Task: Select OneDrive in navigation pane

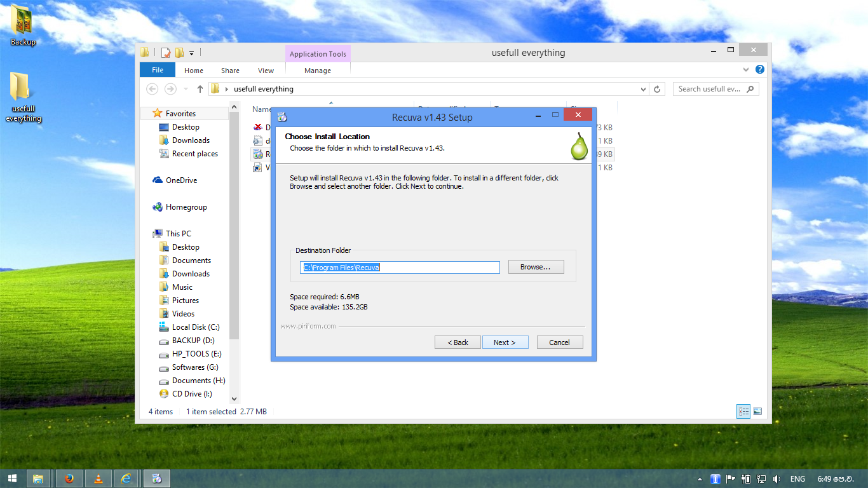Action: coord(181,180)
